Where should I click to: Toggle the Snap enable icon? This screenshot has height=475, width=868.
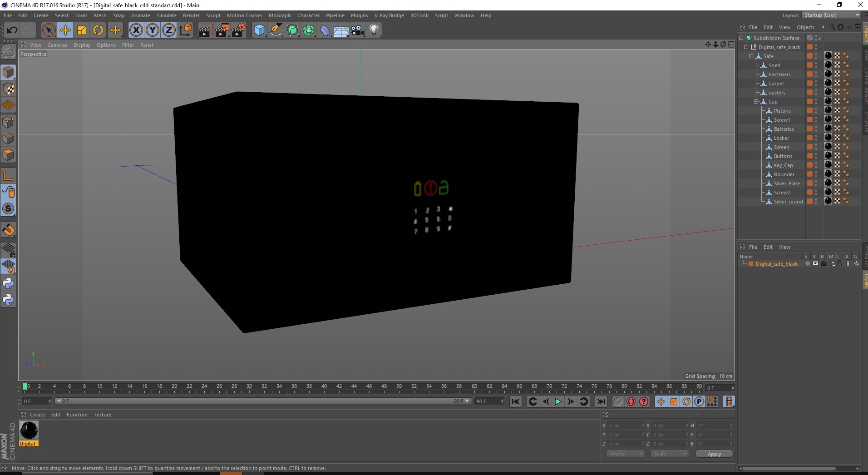coord(8,208)
